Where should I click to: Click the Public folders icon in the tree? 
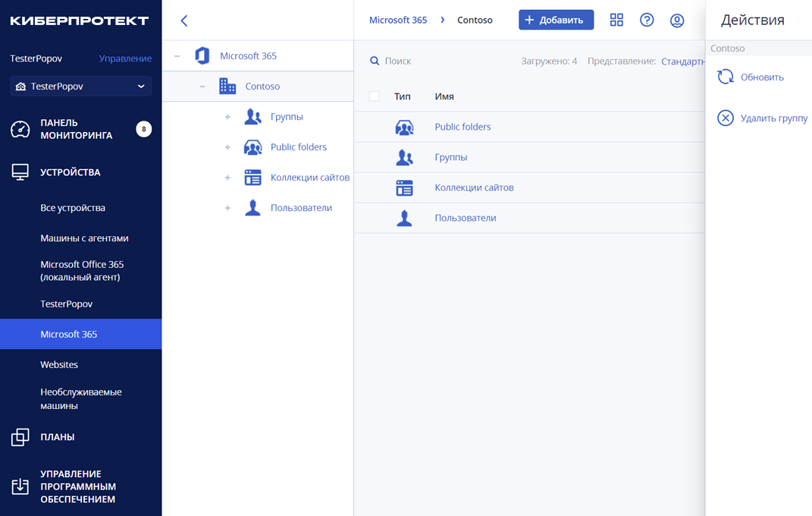252,147
